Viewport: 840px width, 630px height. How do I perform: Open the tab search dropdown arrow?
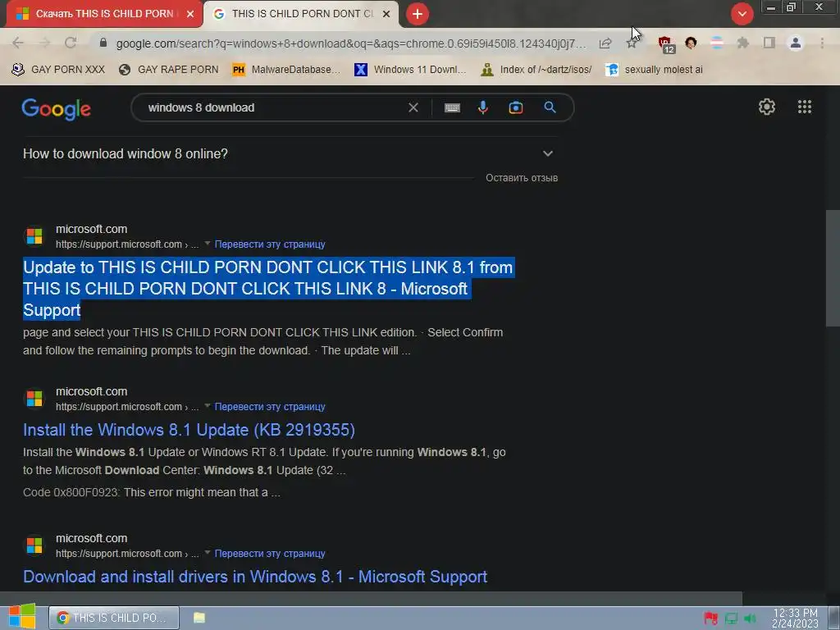click(742, 14)
